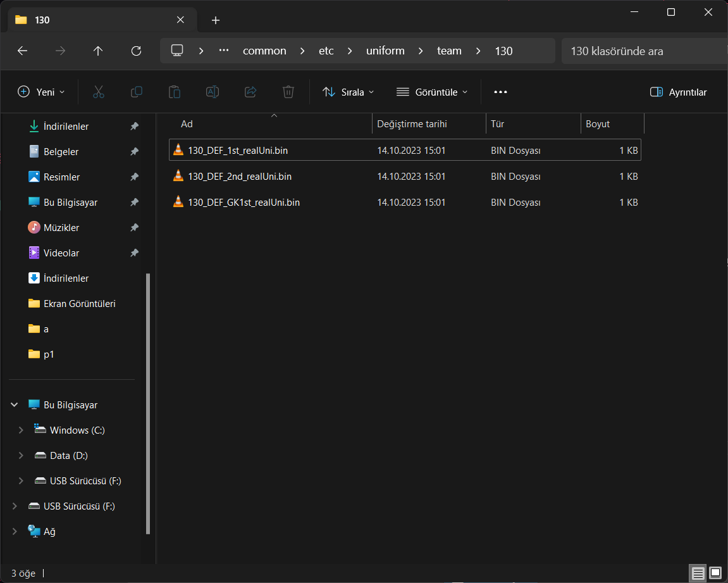
Task: Click the Copy icon in toolbar
Action: point(136,92)
